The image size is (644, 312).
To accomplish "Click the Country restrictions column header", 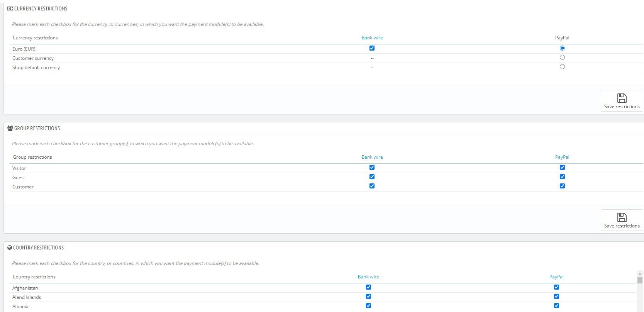I will [x=34, y=277].
